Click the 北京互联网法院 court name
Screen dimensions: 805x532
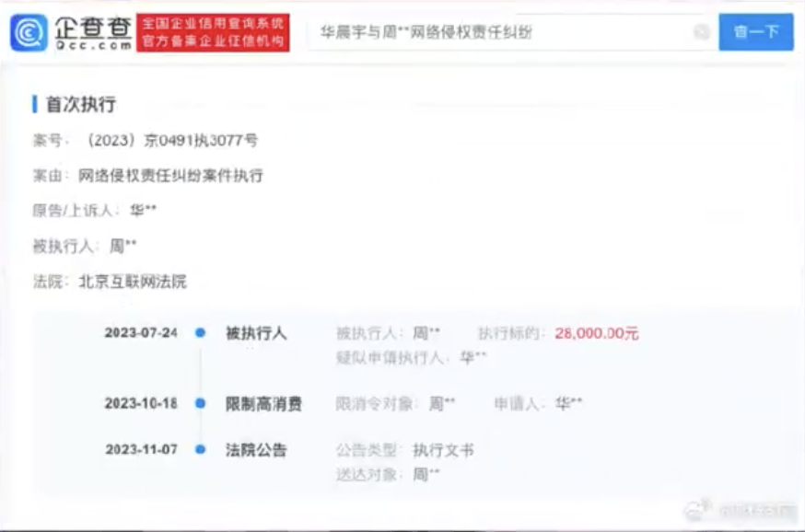(x=133, y=281)
